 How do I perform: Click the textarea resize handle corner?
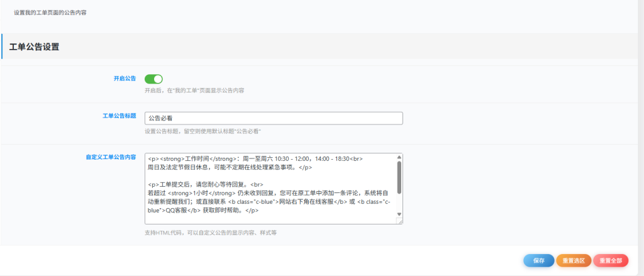(400, 222)
